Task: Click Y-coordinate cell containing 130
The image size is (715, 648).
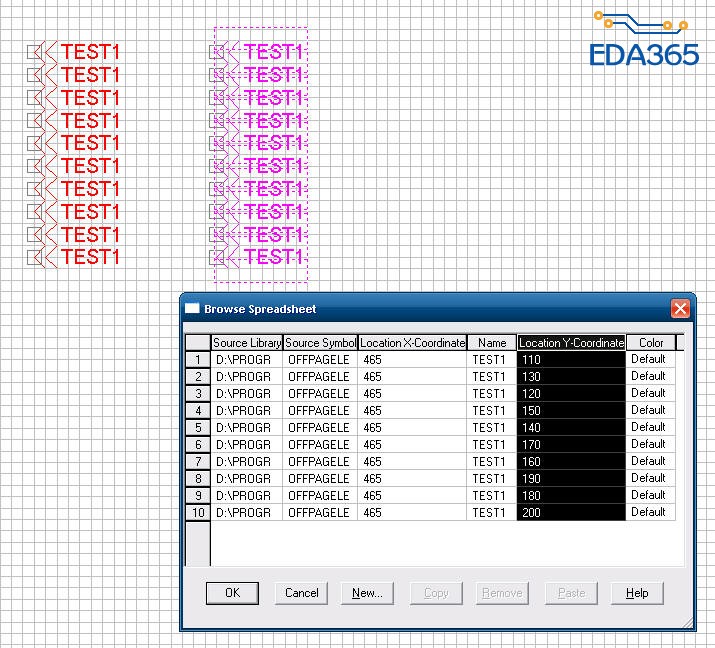Action: pos(571,377)
